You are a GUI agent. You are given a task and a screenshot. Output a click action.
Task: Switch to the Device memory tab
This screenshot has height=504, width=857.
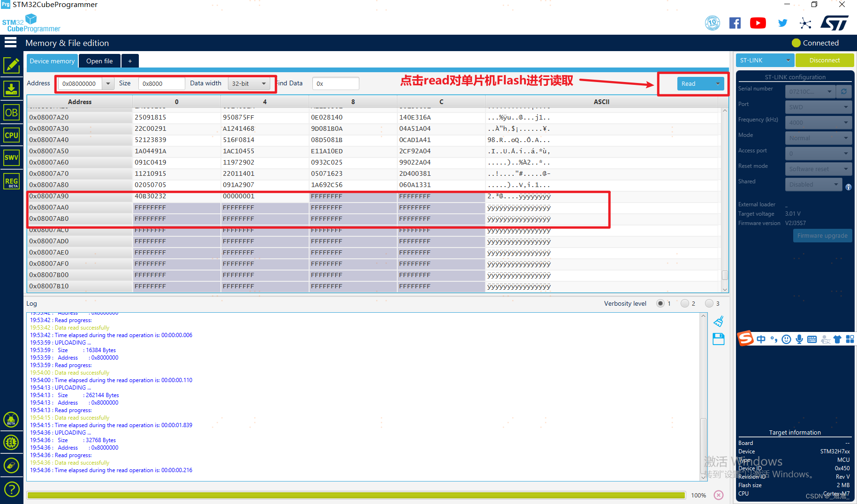tap(52, 61)
